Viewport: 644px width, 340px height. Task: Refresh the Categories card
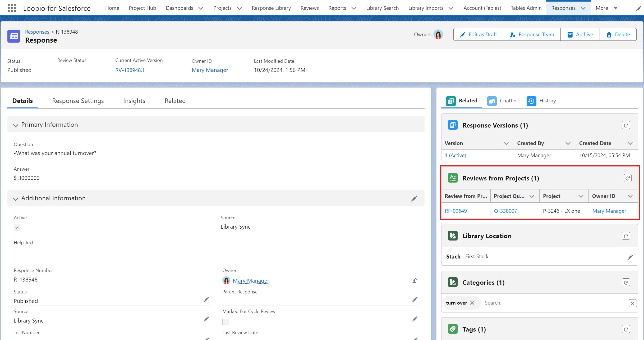click(x=626, y=282)
